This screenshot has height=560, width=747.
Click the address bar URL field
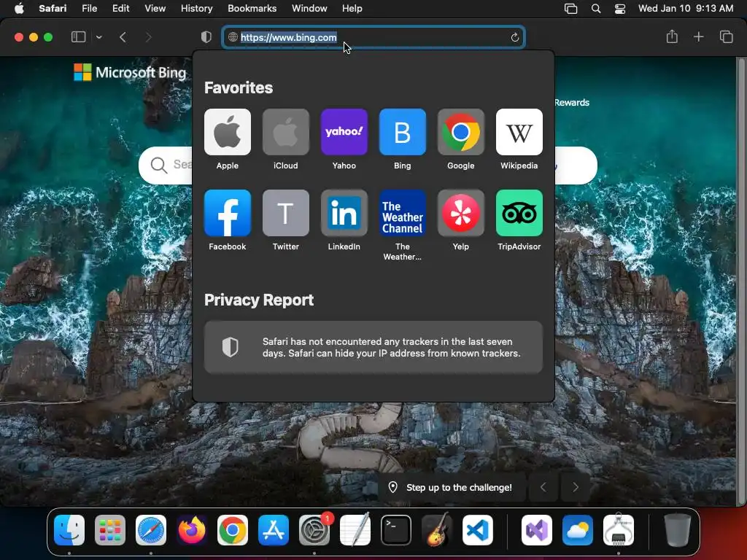click(373, 37)
